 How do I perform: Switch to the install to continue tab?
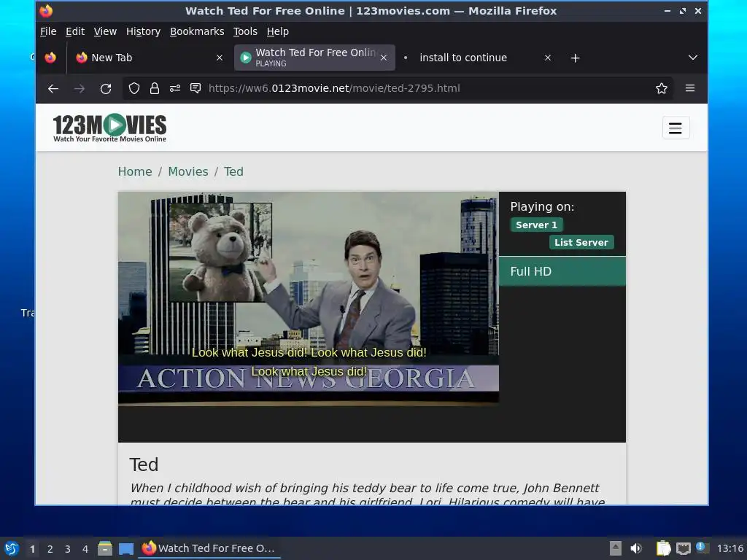478,58
